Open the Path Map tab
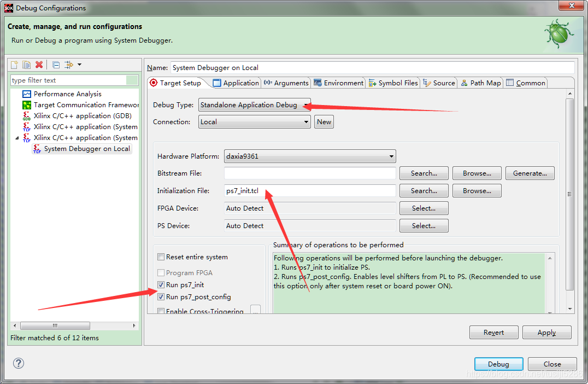This screenshot has width=588, height=384. [481, 83]
